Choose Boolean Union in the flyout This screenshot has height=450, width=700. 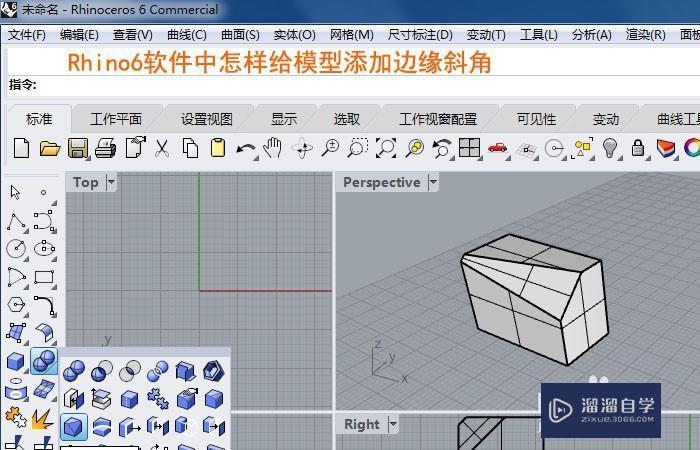pos(74,371)
